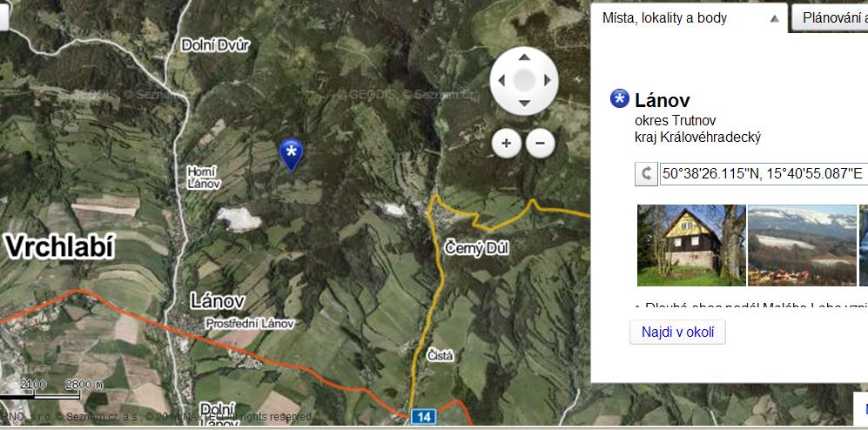This screenshot has width=868, height=430.
Task: Click the center of the pan control
Action: tap(524, 81)
